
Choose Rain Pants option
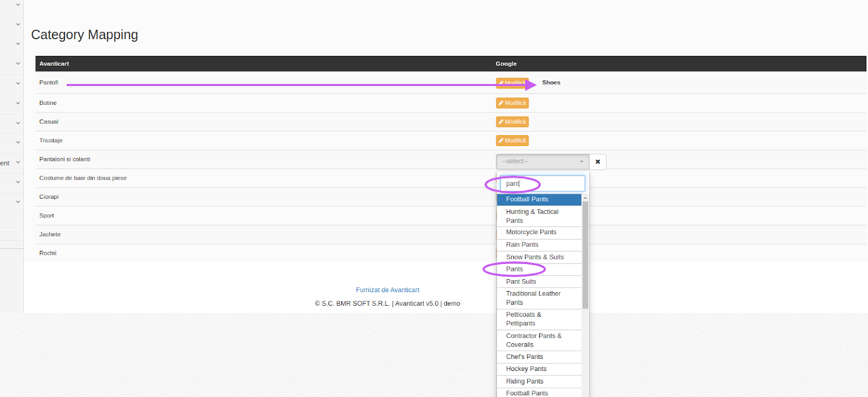click(539, 245)
